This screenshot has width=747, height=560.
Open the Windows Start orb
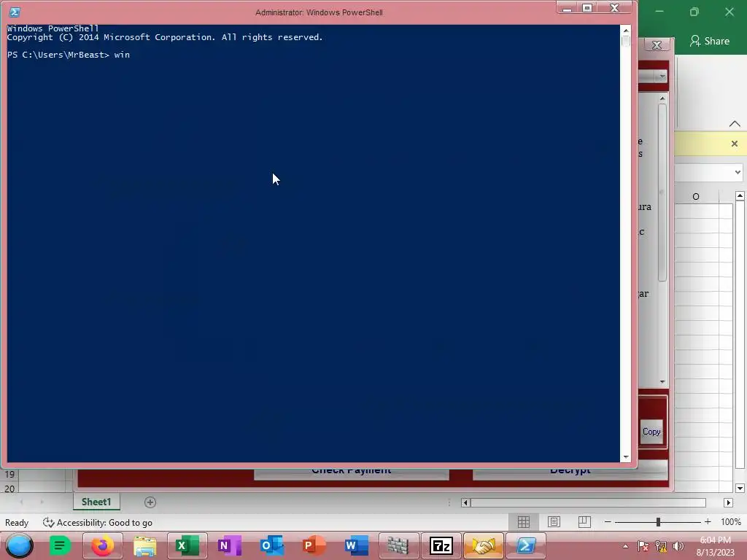click(19, 545)
